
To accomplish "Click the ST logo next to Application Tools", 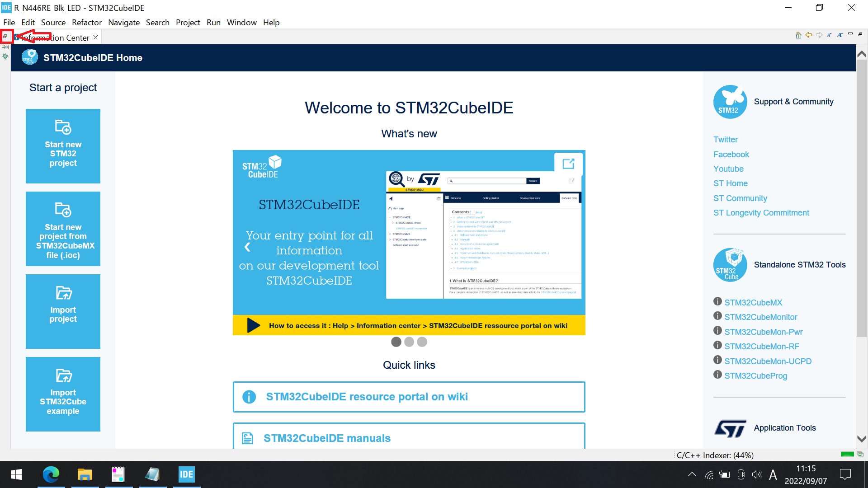I will [x=730, y=428].
